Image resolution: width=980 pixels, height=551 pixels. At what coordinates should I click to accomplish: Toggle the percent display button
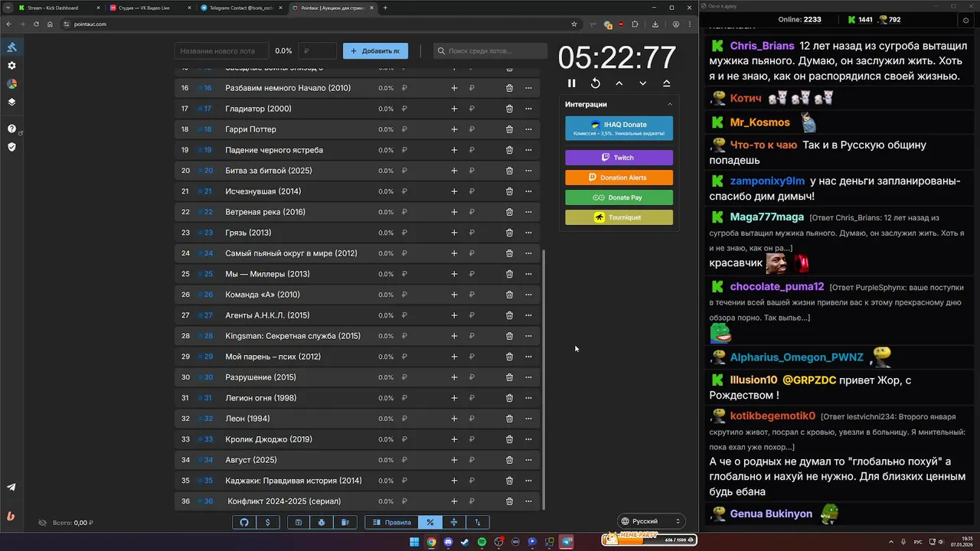(430, 522)
